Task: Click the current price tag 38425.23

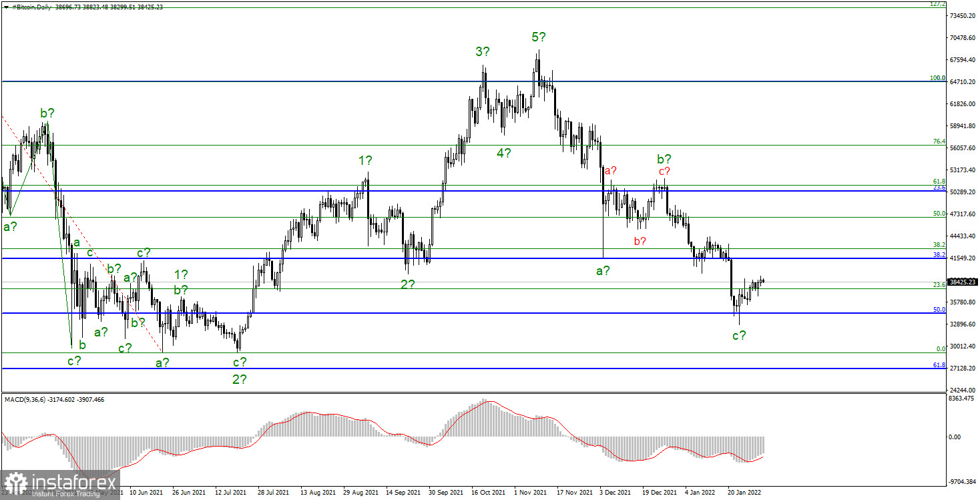Action: [963, 282]
